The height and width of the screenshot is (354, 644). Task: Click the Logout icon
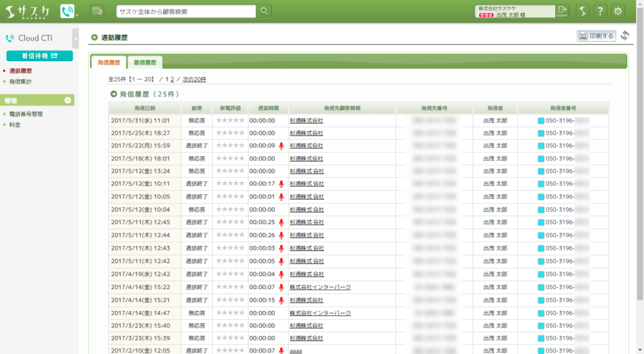[562, 11]
